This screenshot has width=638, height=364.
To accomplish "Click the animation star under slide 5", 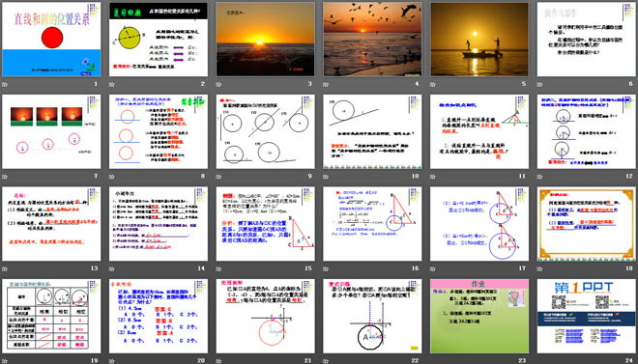I will click(433, 84).
